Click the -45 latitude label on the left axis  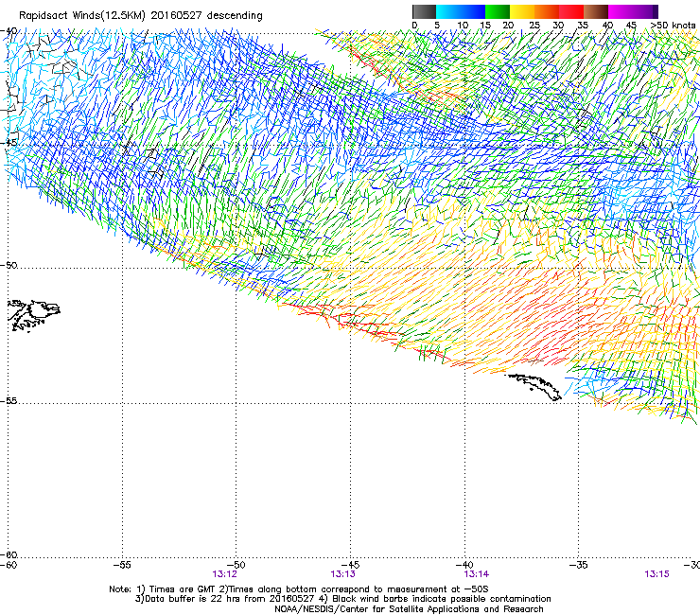coord(9,143)
